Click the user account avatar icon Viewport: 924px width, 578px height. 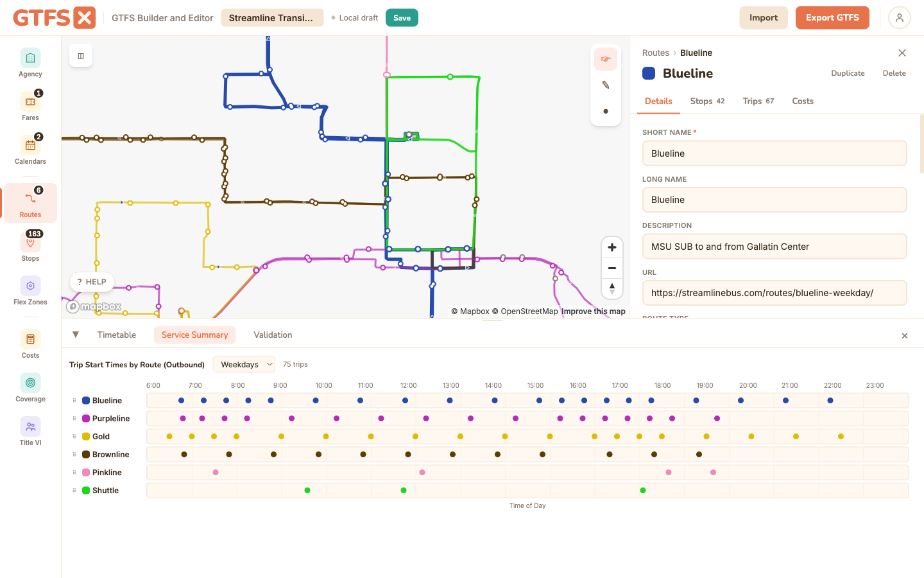900,18
